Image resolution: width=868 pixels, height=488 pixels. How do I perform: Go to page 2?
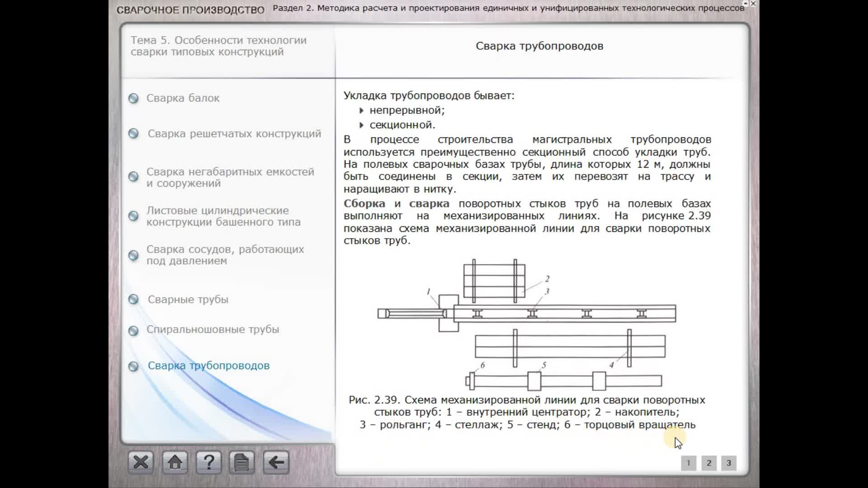[709, 463]
